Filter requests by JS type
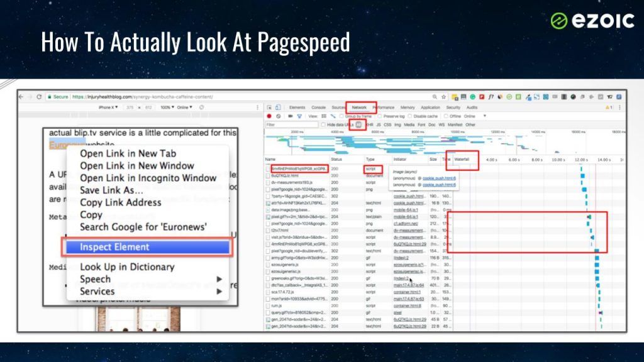Viewport: 644px width, 362px height. point(379,124)
